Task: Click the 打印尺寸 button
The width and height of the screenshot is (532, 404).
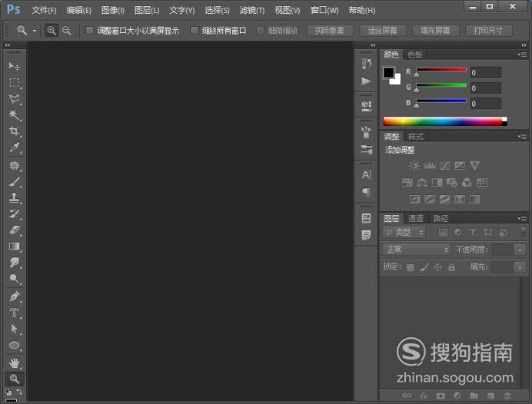Action: [x=488, y=31]
